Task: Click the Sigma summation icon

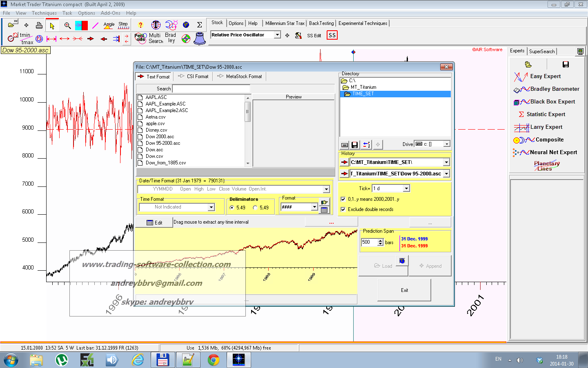Action: point(200,25)
